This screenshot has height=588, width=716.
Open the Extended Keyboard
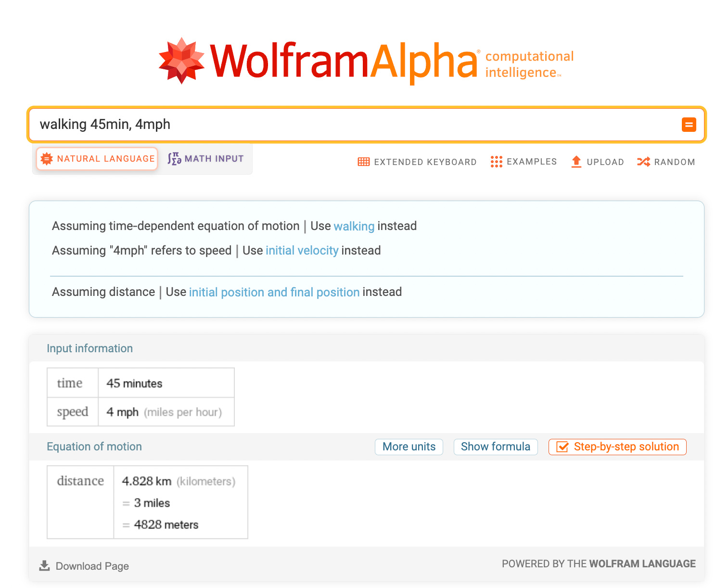(x=417, y=162)
